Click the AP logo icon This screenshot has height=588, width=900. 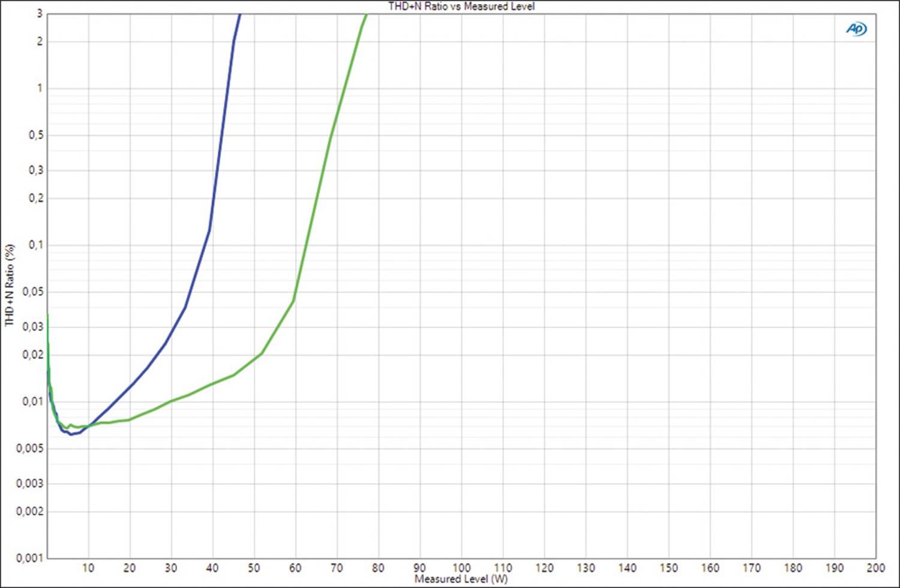(856, 29)
